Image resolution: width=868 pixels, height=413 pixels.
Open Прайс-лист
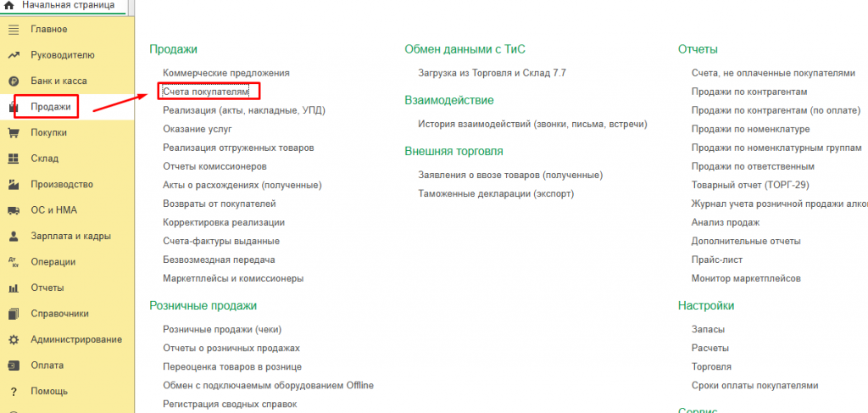(717, 260)
